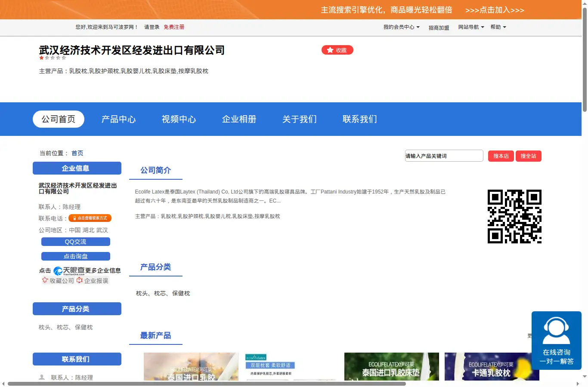Go to the 关于我们 tab

(x=300, y=119)
